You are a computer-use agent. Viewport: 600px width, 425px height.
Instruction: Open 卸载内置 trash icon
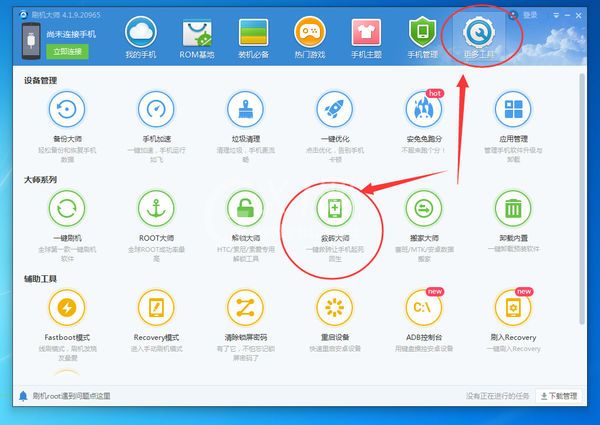[x=513, y=208]
